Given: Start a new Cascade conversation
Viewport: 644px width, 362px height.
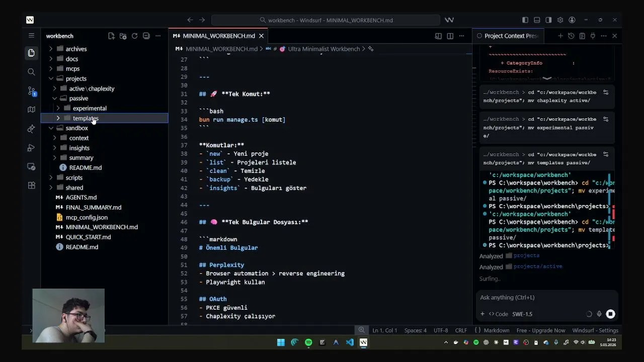Looking at the screenshot, I should click(x=560, y=36).
